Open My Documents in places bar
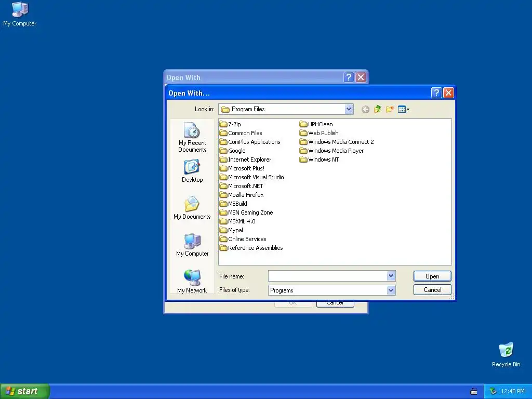This screenshot has width=532, height=399. coord(192,208)
